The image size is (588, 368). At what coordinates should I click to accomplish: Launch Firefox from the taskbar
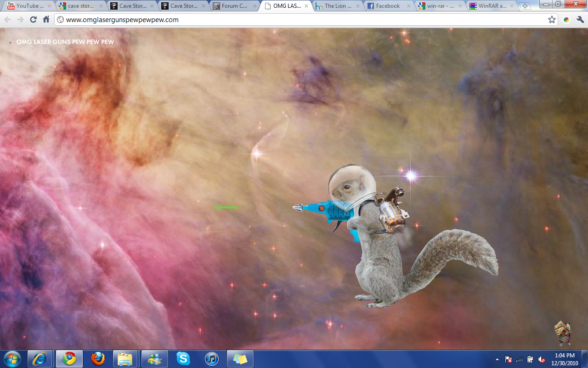[x=98, y=359]
